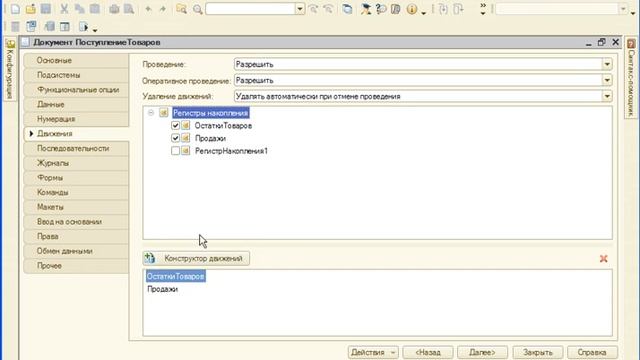Switch to the Обмен данными tab
The width and height of the screenshot is (640, 360).
tap(76, 251)
